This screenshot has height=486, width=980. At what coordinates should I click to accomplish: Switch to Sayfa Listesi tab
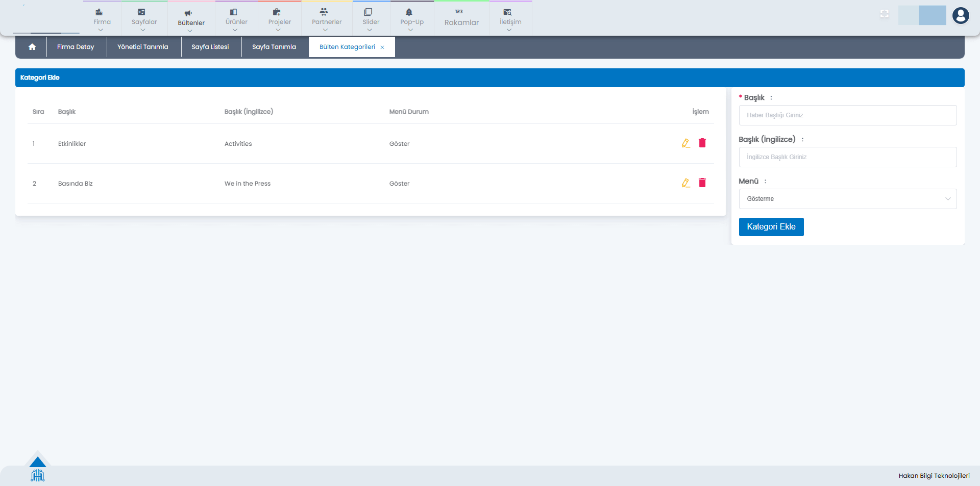point(210,47)
